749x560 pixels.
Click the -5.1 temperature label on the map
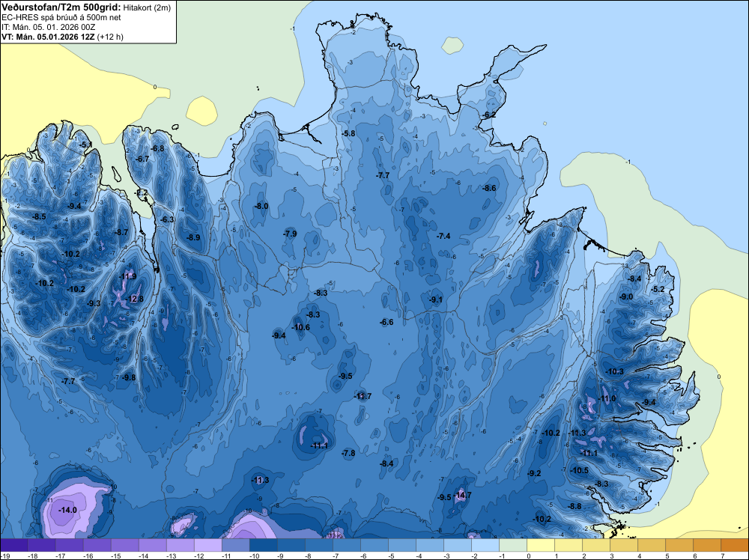86,144
